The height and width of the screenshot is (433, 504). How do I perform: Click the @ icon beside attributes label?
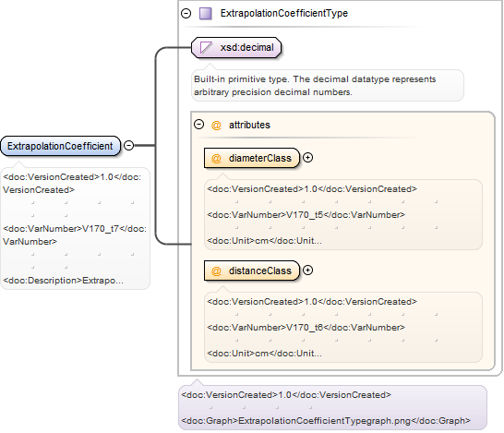[216, 125]
